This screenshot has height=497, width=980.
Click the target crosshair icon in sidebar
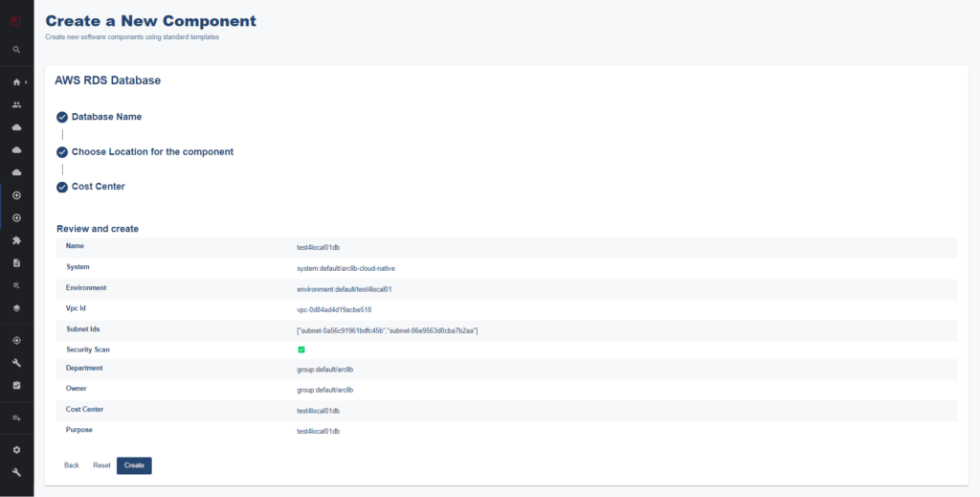point(16,340)
